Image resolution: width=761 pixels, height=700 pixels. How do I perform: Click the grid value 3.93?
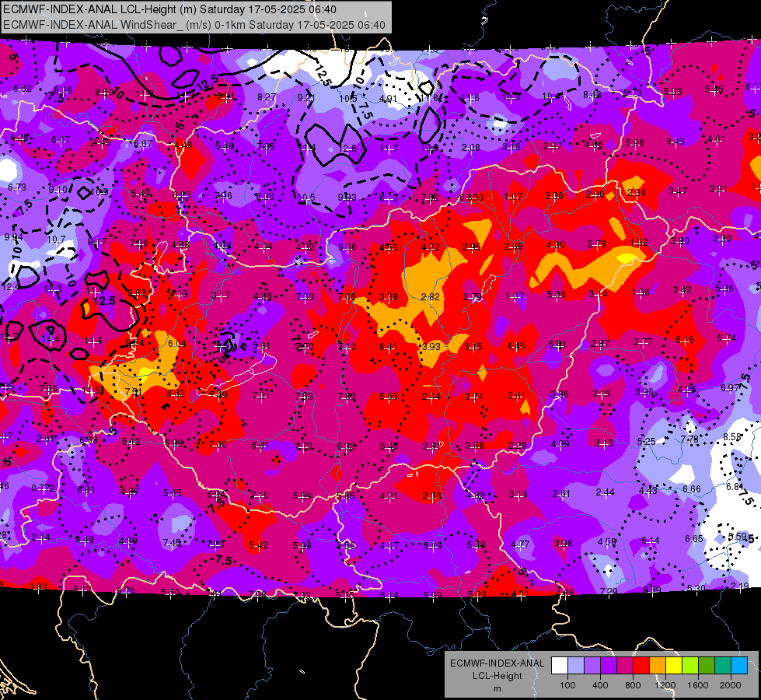[431, 346]
